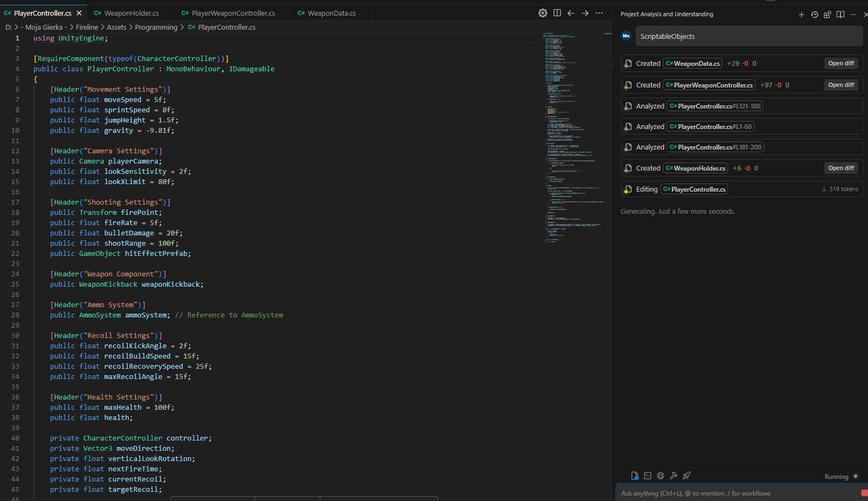Open the editor settings gear icon
Screen dimensions: 868x501
[x=543, y=13]
